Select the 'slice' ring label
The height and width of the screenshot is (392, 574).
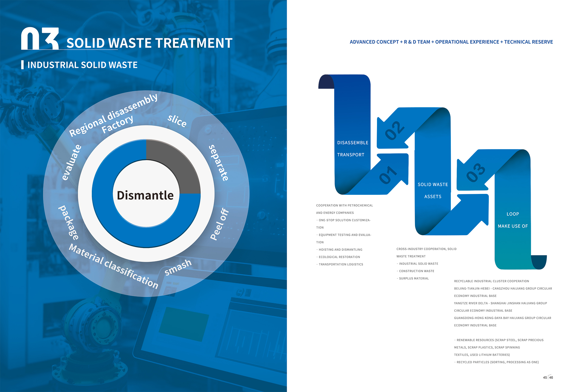177,121
